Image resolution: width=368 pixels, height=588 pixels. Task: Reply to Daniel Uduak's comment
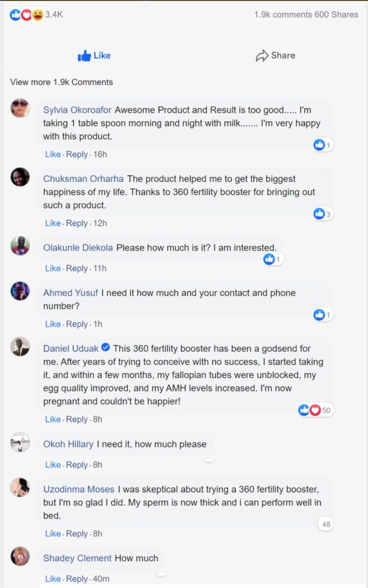pyautogui.click(x=76, y=419)
